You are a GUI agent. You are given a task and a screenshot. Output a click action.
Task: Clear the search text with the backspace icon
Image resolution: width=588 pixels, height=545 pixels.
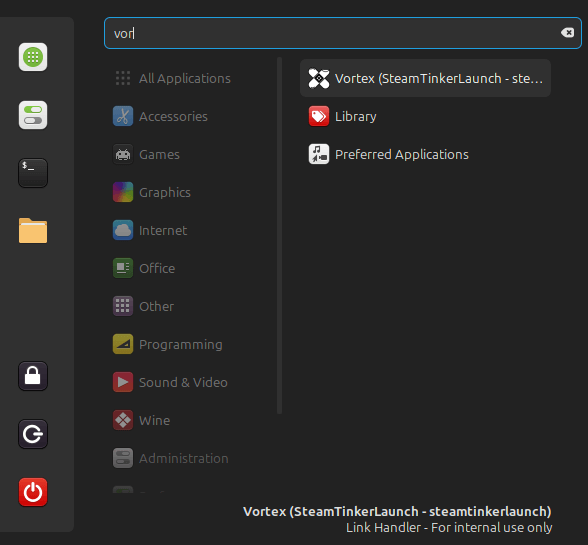pyautogui.click(x=567, y=33)
